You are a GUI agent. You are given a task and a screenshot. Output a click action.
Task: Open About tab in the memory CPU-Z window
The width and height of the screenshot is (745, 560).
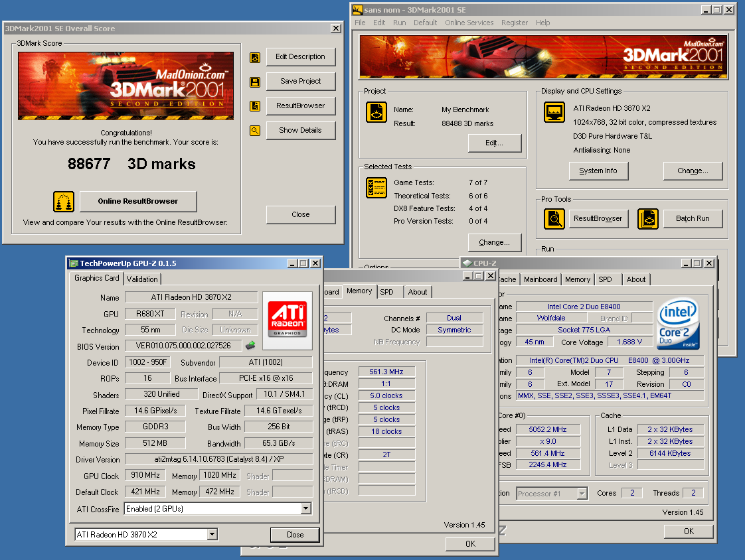click(x=418, y=292)
